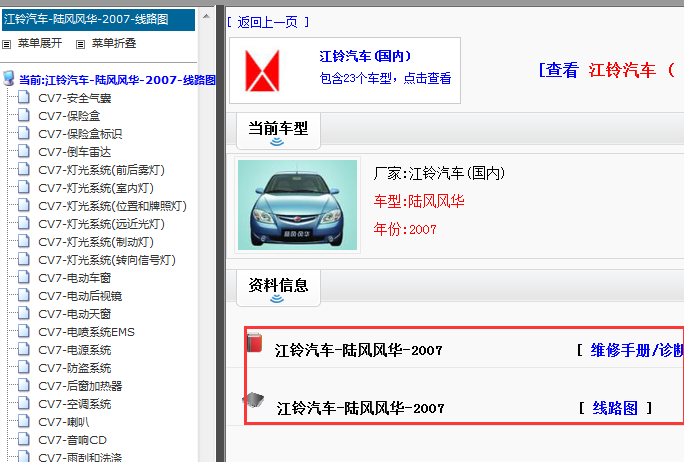Click the document icon beside CV7-电源系统
The width and height of the screenshot is (684, 462).
(24, 349)
